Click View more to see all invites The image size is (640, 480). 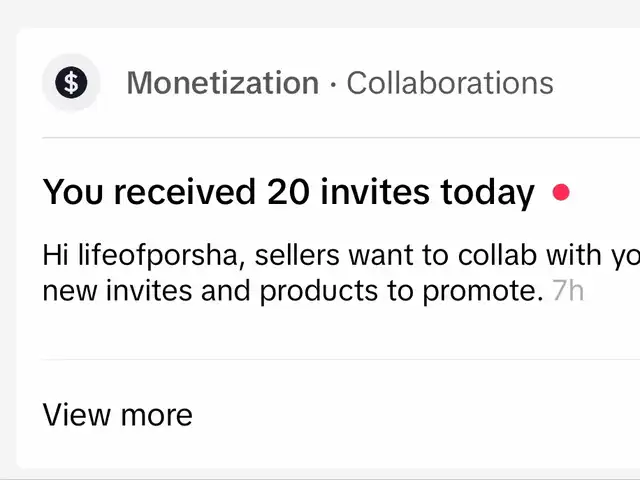[x=118, y=415]
